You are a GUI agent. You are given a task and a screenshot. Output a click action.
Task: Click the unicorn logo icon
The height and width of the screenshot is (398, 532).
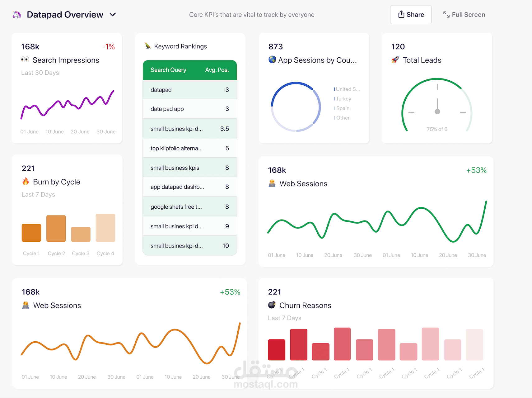tap(17, 15)
